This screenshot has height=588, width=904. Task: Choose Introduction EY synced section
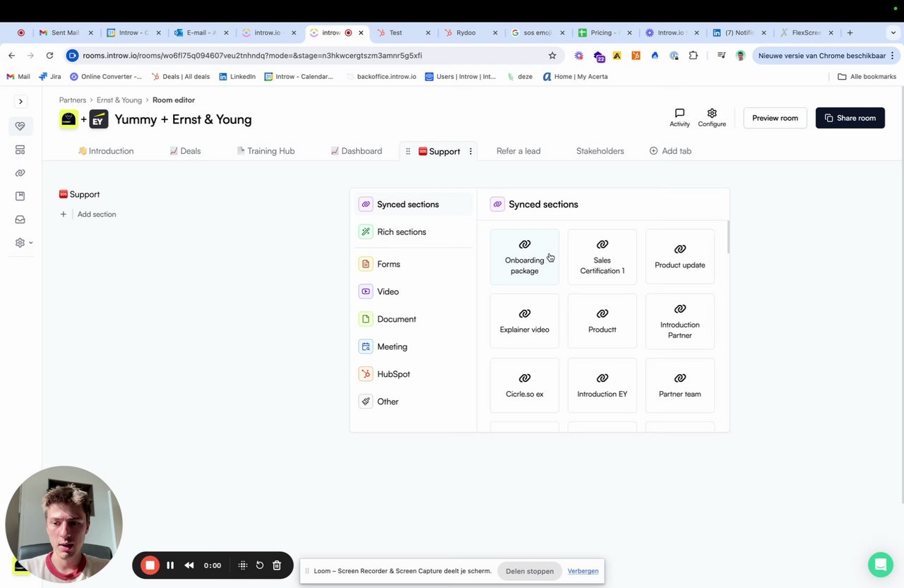pyautogui.click(x=602, y=385)
